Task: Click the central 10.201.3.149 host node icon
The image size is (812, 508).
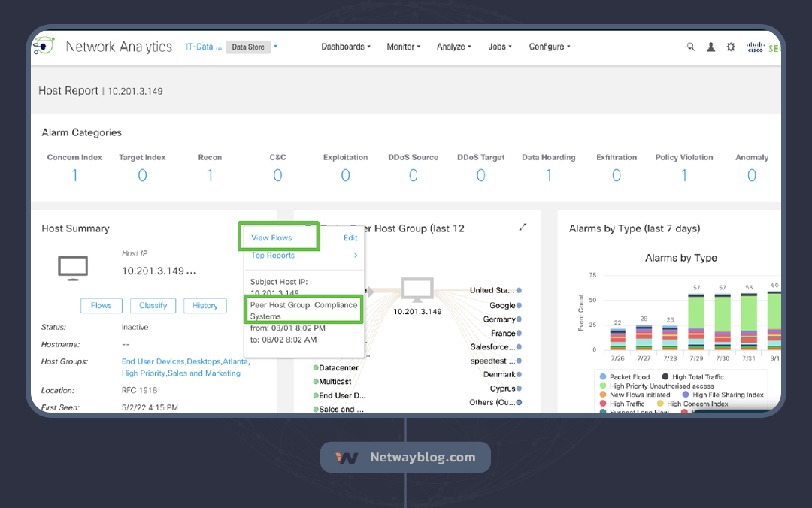Action: [x=417, y=290]
